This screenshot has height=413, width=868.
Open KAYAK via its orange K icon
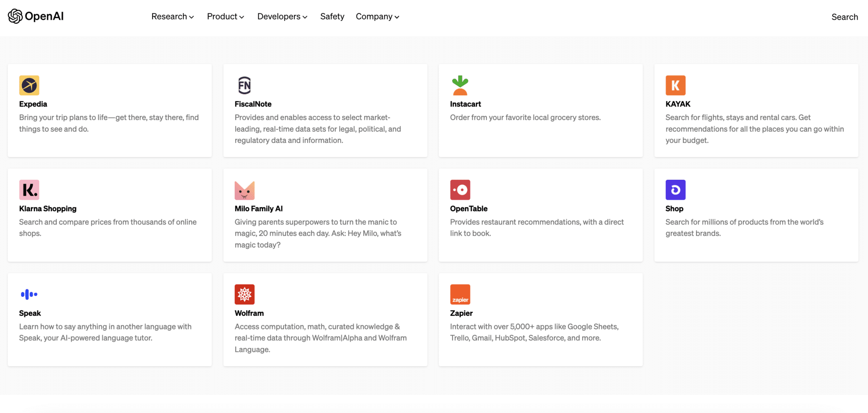click(676, 85)
